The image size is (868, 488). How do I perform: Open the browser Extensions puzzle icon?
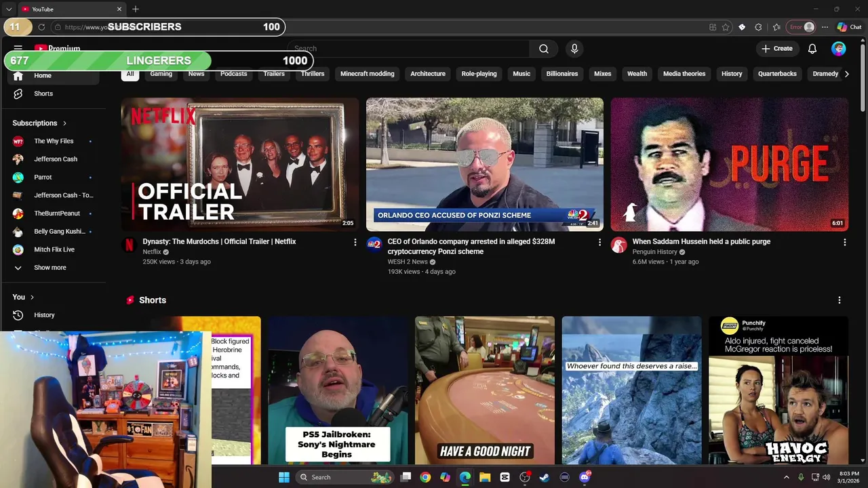[x=758, y=27]
